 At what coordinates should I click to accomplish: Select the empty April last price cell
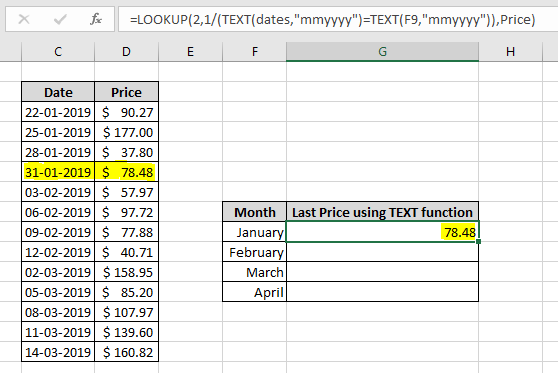point(383,292)
